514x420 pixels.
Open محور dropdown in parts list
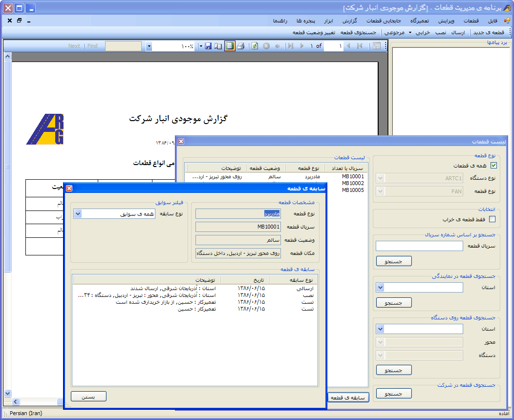coord(380,342)
